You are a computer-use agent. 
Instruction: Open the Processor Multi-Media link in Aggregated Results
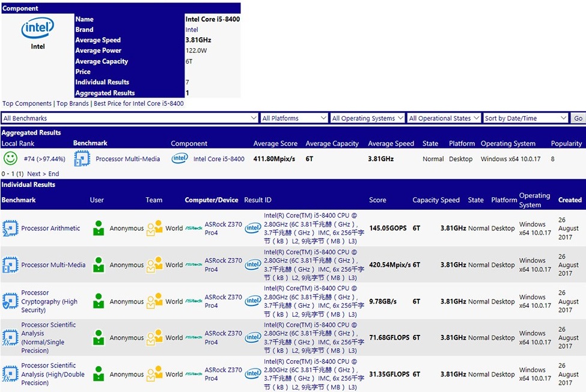tap(128, 159)
